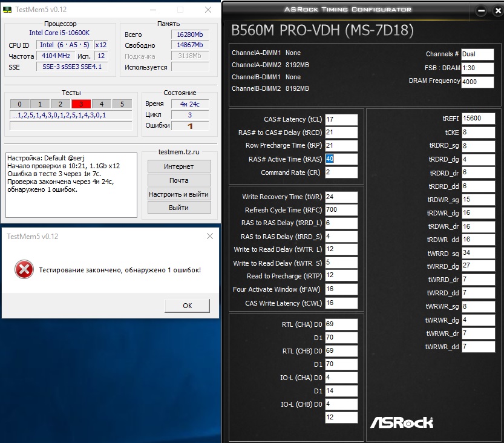Click the Row Precharge Time (tRP) field
The height and width of the screenshot is (443, 504).
coord(341,146)
